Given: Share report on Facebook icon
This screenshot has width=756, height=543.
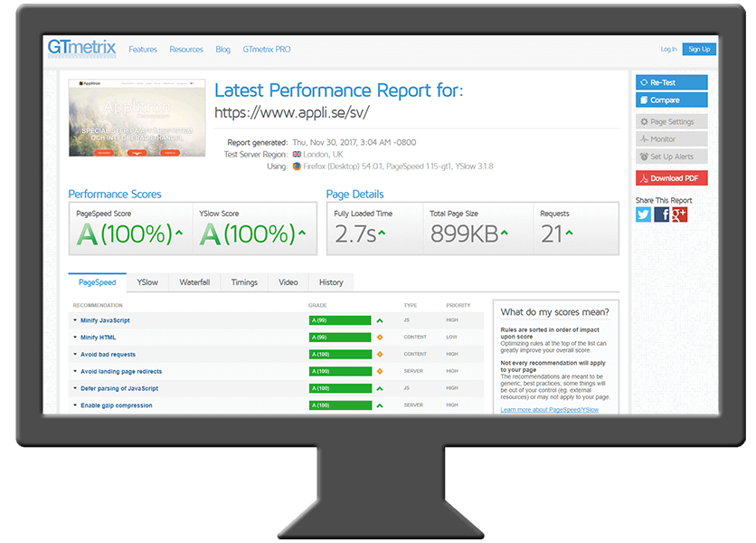Looking at the screenshot, I should coord(662,214).
